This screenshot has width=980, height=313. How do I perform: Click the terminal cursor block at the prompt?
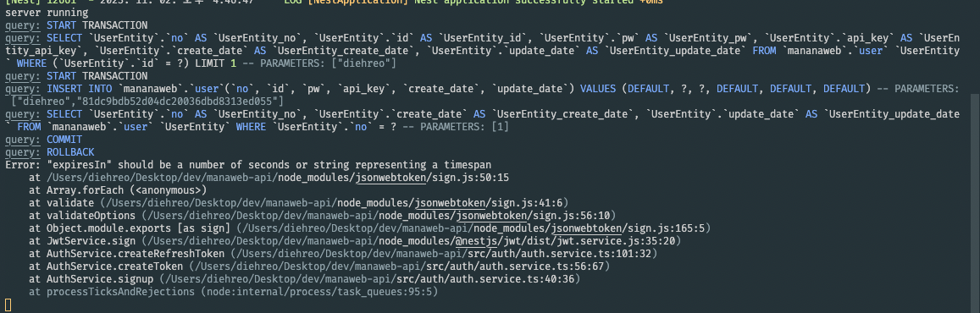click(x=8, y=305)
